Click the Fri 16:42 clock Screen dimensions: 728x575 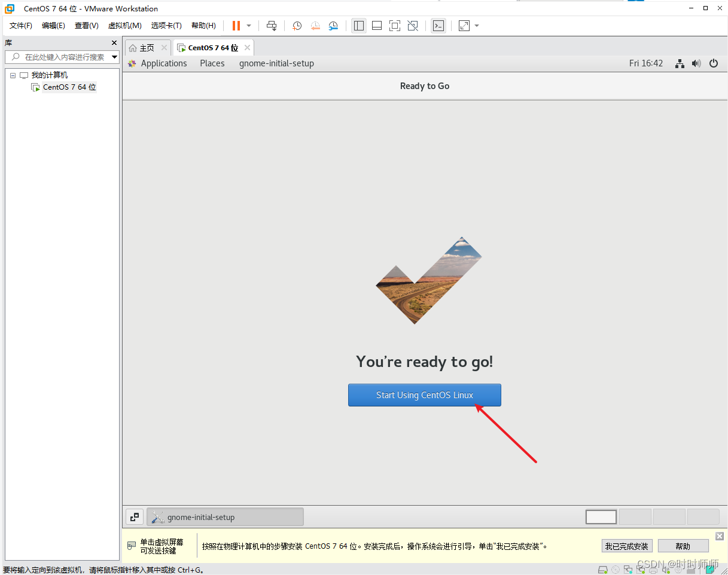click(646, 63)
